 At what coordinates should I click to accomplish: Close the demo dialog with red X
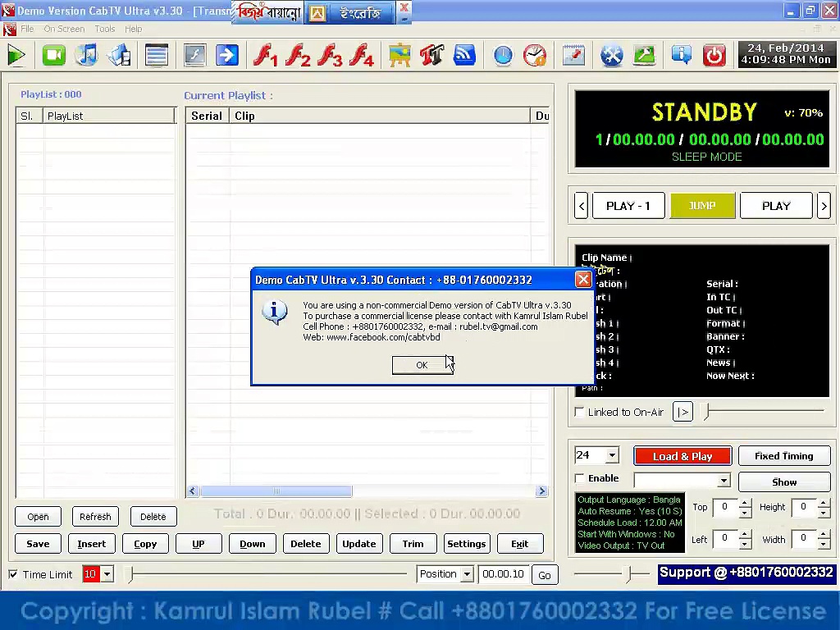pos(583,279)
